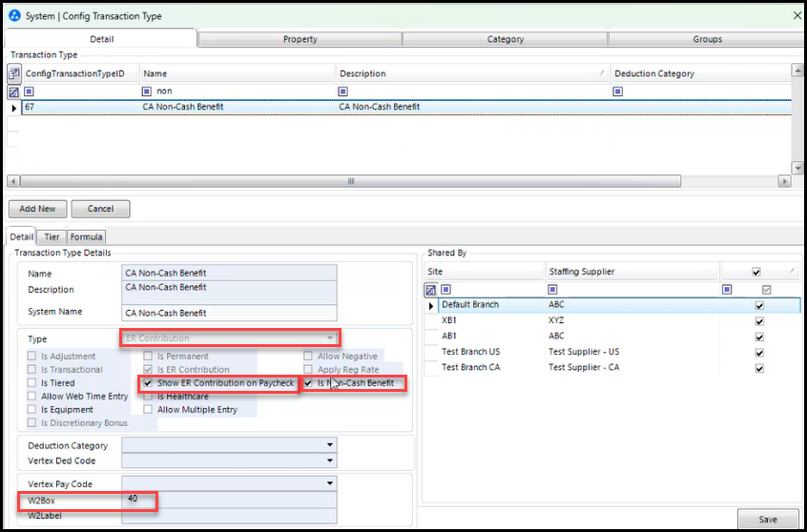Open filter operator for Shared By checkbox column
Image resolution: width=807 pixels, height=532 pixels.
point(727,290)
